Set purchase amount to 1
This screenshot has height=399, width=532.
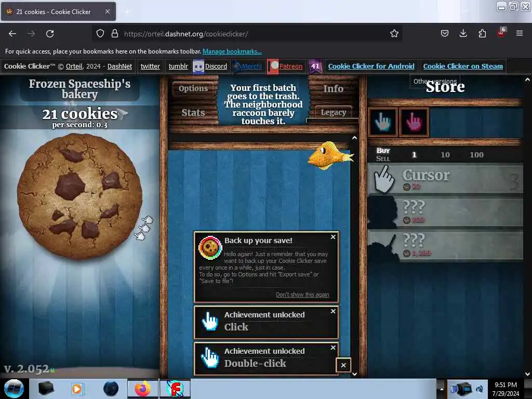point(414,155)
